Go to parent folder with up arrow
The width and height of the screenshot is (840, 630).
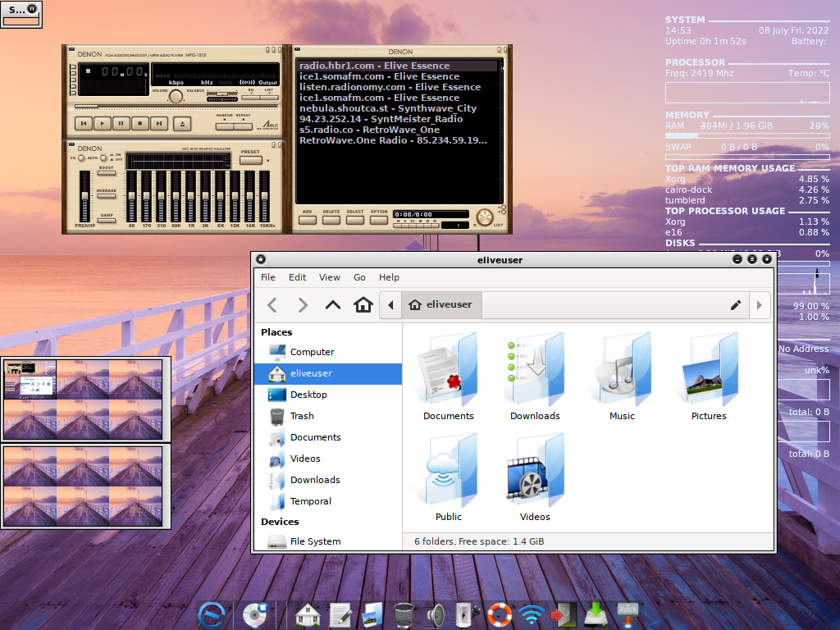(x=333, y=305)
